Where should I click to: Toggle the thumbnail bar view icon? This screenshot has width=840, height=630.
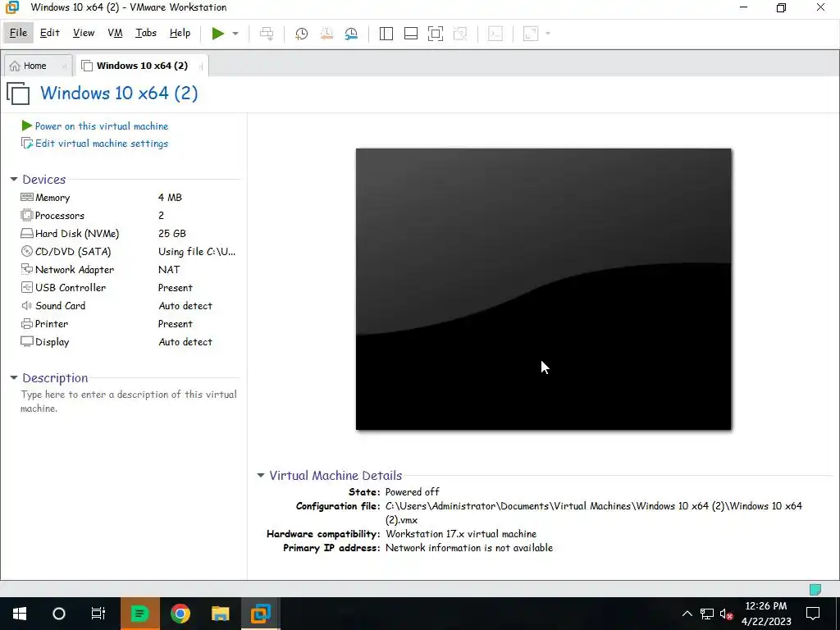[x=411, y=34]
